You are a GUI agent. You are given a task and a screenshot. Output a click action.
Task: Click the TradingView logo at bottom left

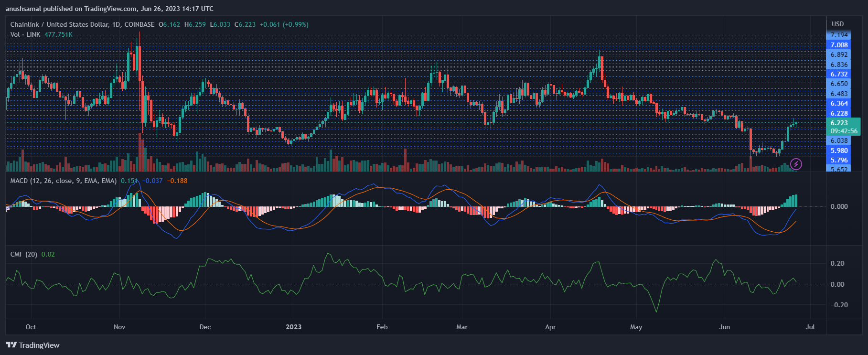(32, 345)
